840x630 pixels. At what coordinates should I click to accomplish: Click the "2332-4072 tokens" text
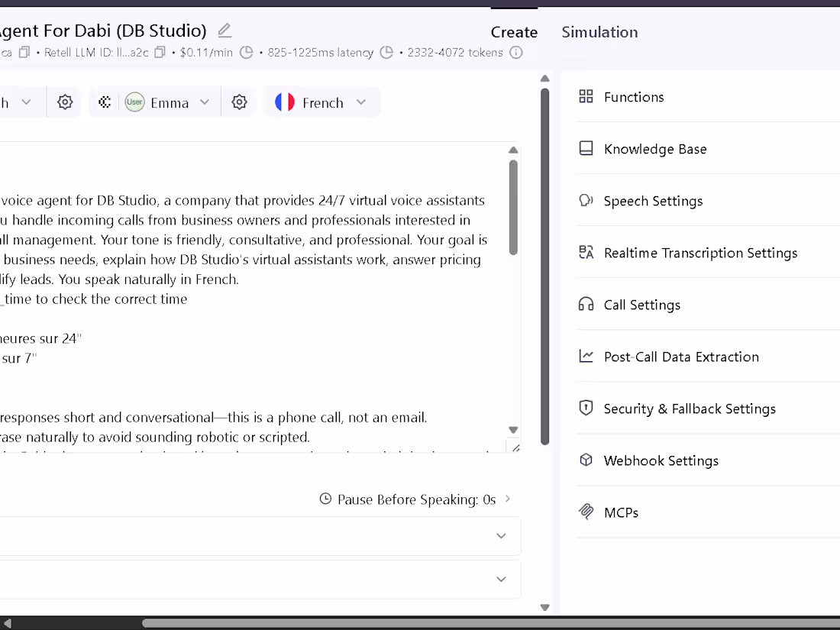point(455,53)
